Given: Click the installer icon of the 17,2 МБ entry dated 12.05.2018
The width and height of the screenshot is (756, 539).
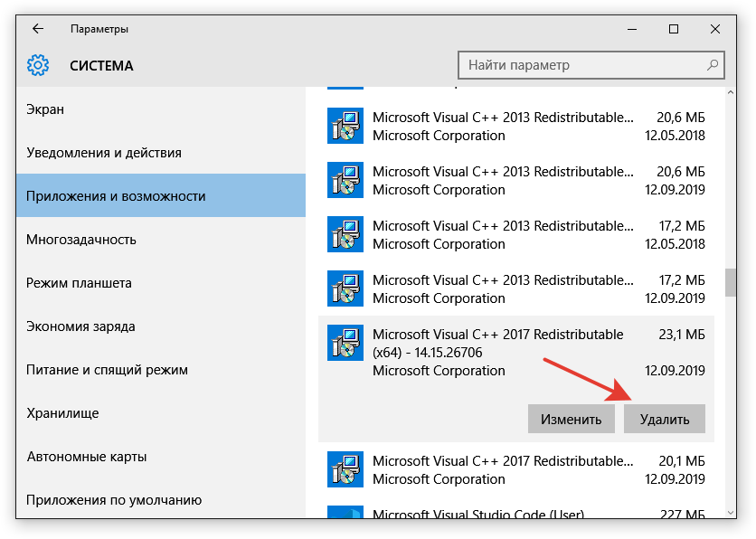Looking at the screenshot, I should tap(345, 234).
